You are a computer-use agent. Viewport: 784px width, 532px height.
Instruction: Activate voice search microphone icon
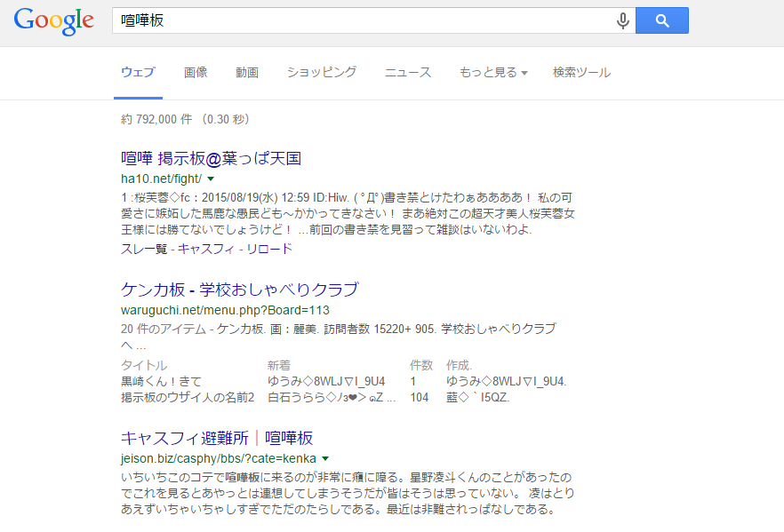(622, 20)
